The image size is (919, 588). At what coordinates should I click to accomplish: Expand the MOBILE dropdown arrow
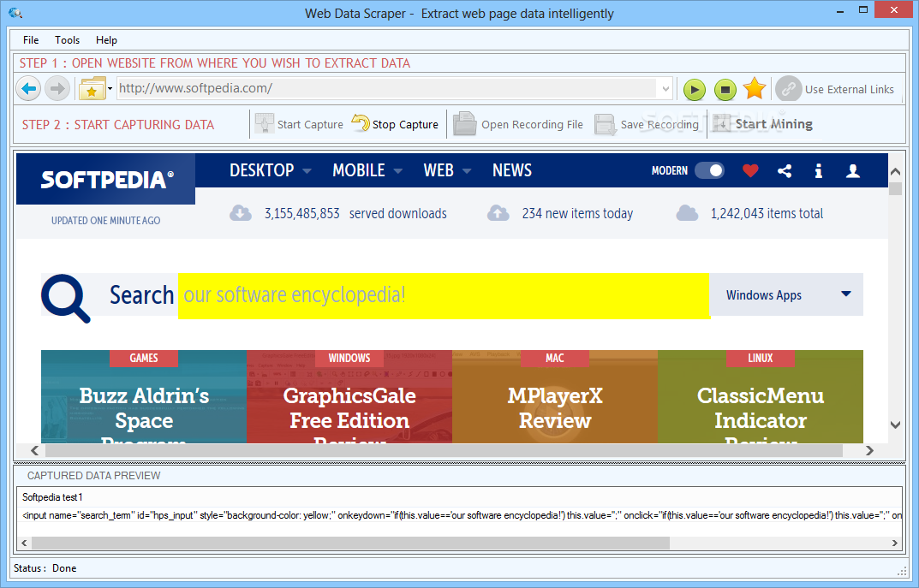[x=398, y=171]
